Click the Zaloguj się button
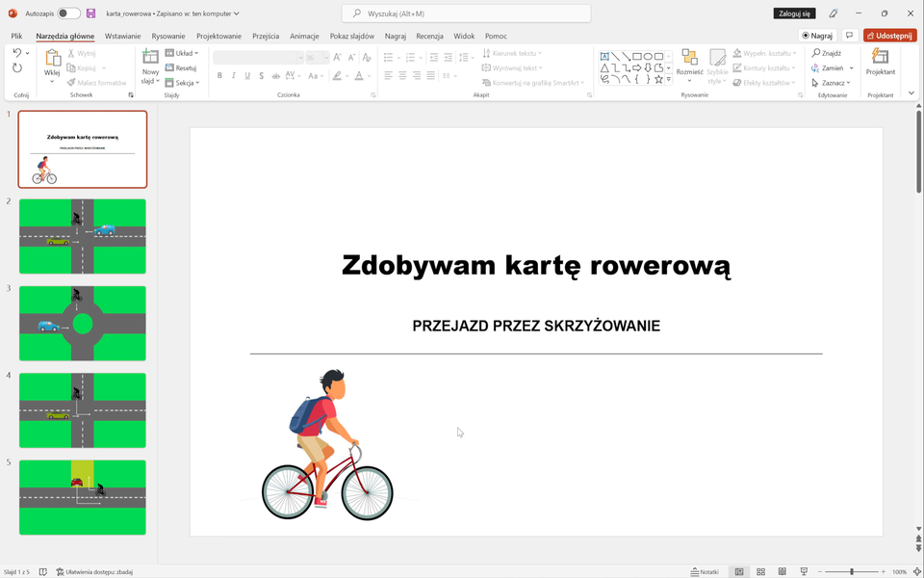 [x=794, y=13]
